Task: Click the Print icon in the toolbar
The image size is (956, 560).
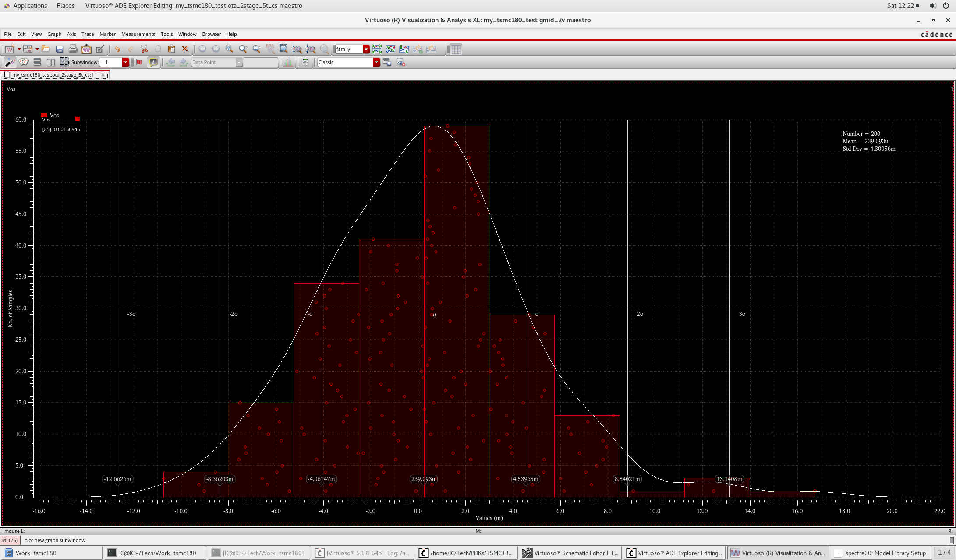Action: (73, 49)
